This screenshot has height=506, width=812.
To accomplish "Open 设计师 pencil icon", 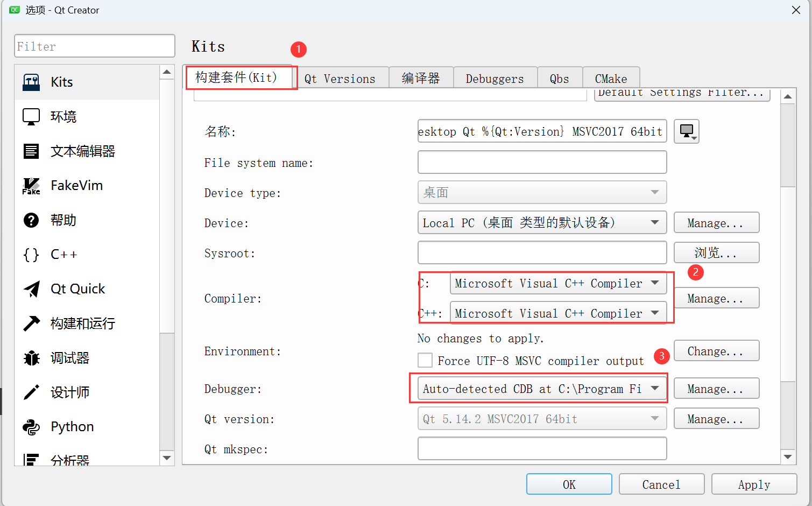I will 31,392.
